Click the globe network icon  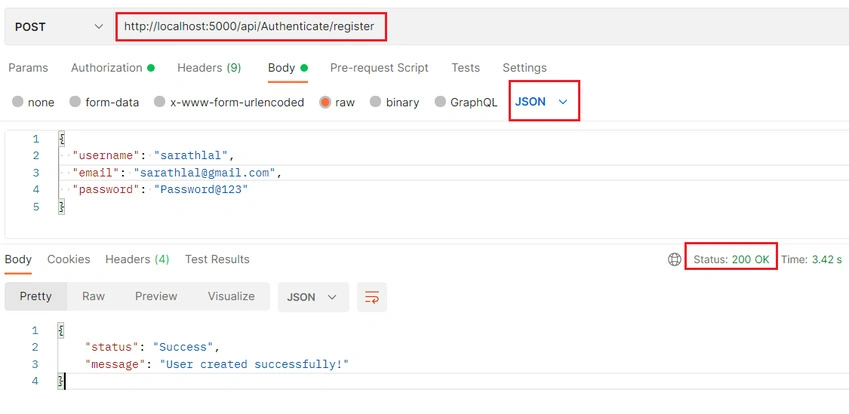[674, 259]
